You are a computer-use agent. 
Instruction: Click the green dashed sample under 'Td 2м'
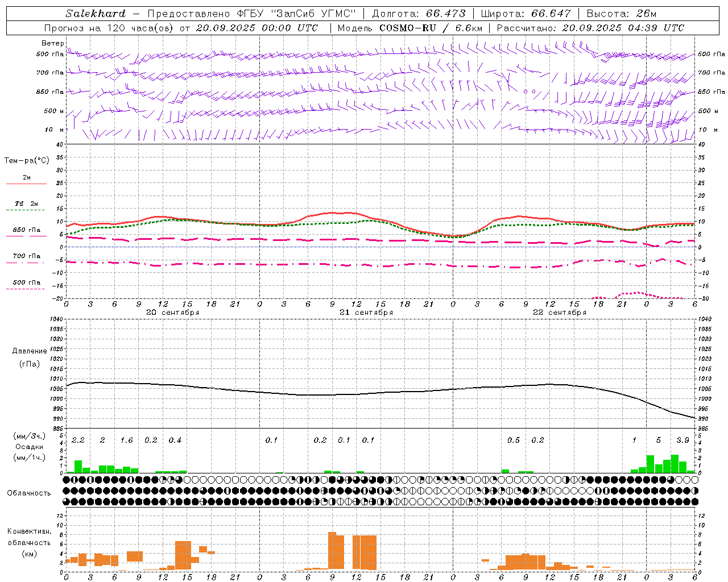25,210
